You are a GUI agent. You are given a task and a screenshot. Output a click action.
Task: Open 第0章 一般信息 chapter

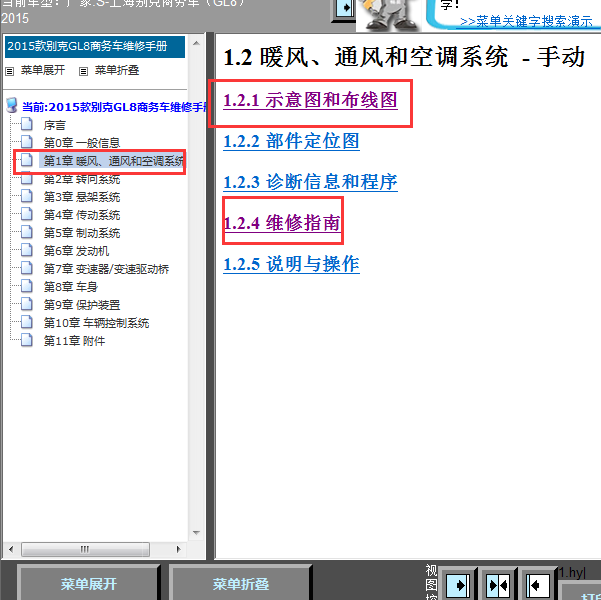(82, 143)
